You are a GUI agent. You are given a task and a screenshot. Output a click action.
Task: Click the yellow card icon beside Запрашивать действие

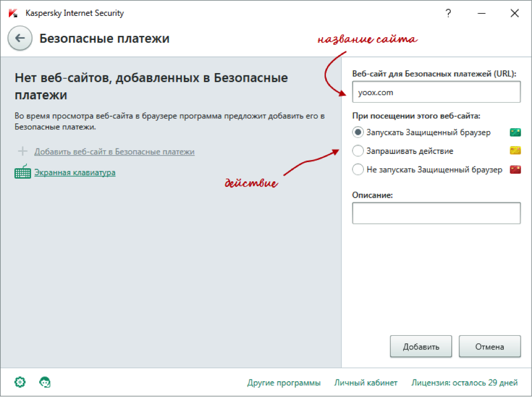pos(515,151)
